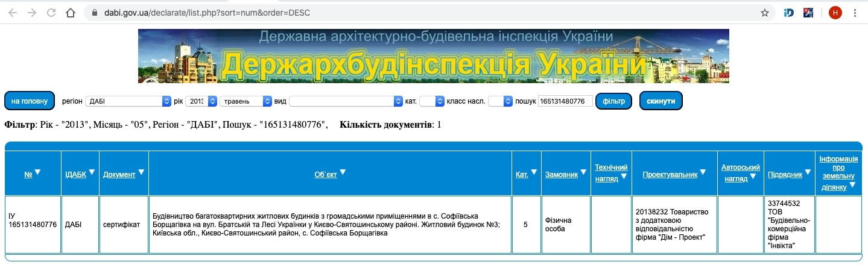The width and height of the screenshot is (868, 265).
Task: Sort by Документ column arrow
Action: (141, 172)
